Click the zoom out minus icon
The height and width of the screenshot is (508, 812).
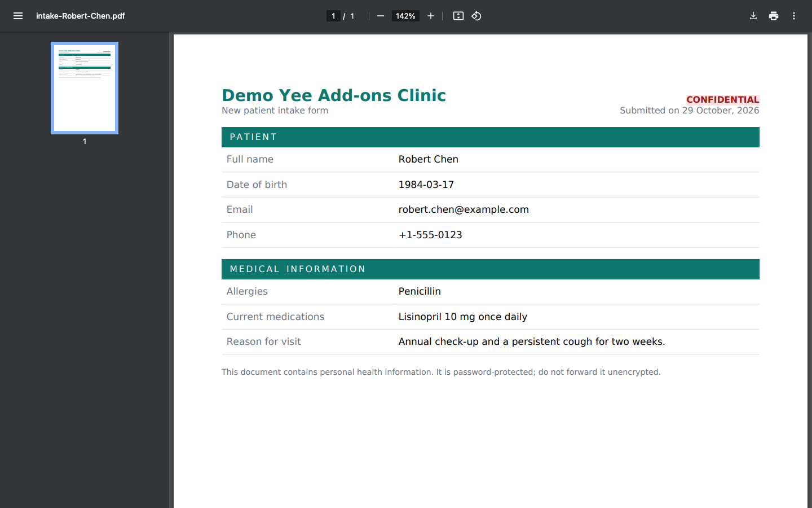click(381, 16)
